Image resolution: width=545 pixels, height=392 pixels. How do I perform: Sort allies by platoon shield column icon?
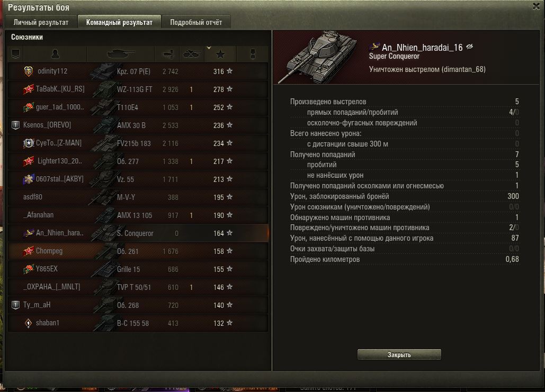(16, 54)
